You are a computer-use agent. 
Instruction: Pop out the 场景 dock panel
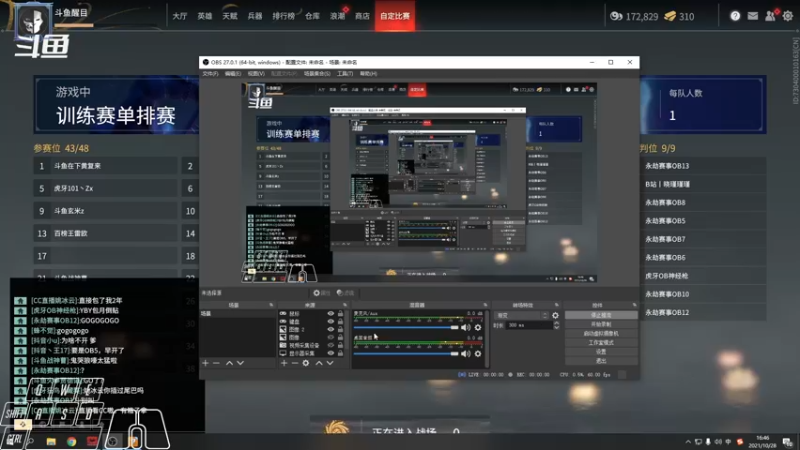[271, 305]
